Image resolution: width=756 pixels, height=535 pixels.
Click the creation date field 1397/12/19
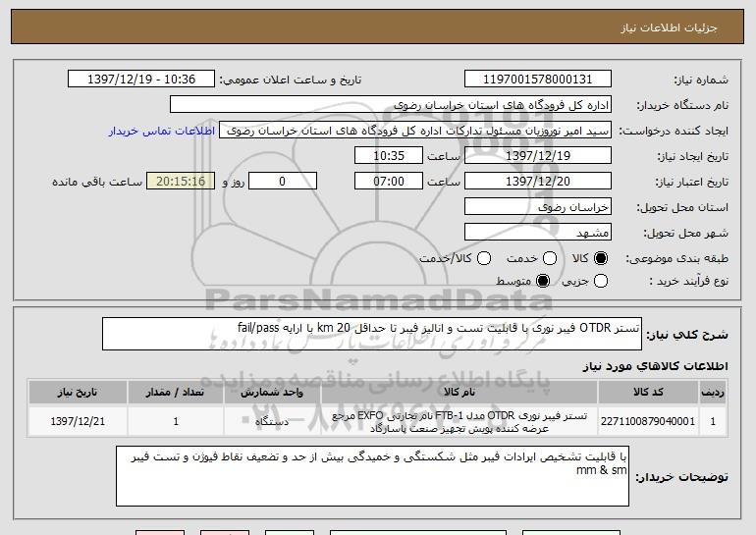point(538,156)
